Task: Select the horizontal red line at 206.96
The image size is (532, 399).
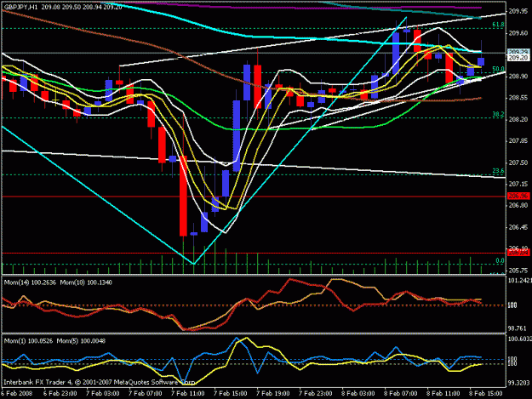Action: click(254, 197)
